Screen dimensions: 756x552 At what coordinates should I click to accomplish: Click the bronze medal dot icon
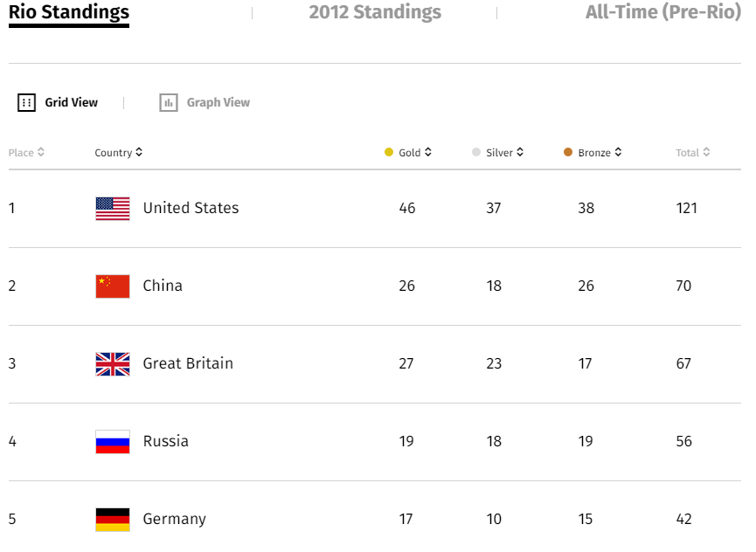click(568, 152)
